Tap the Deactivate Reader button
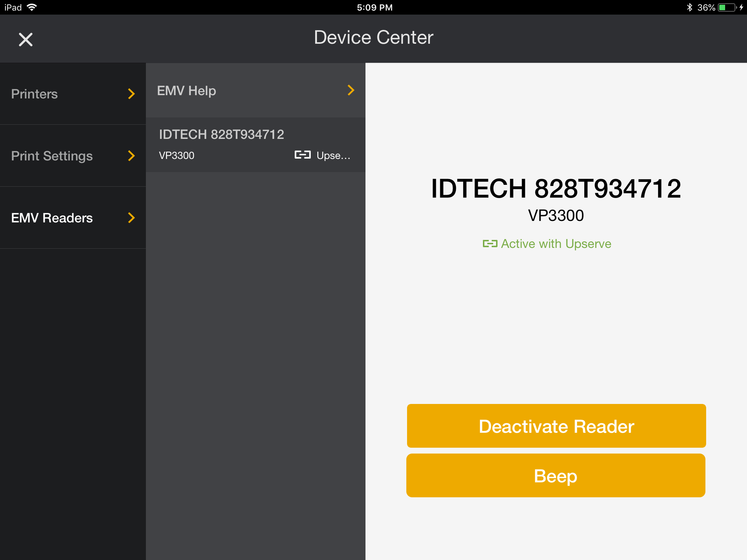 (556, 425)
